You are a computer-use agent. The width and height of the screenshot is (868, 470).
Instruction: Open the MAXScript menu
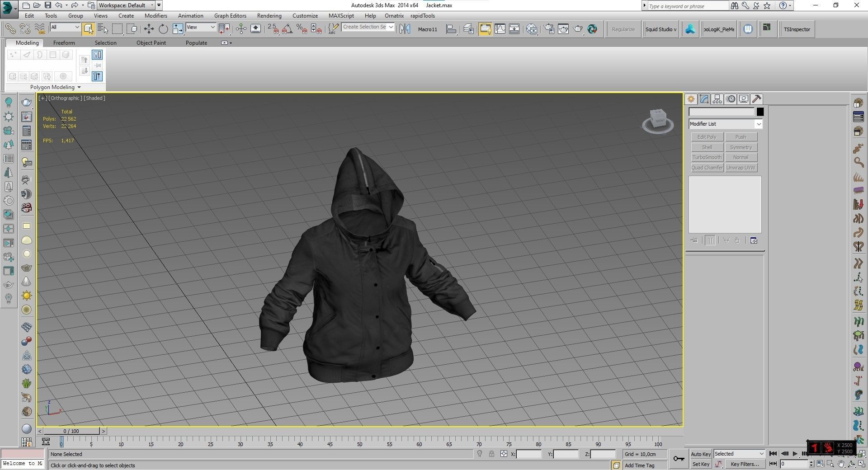pos(341,15)
